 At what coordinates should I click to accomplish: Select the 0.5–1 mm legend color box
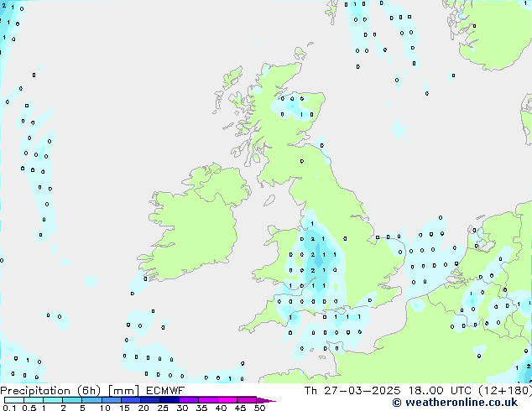coord(34,400)
